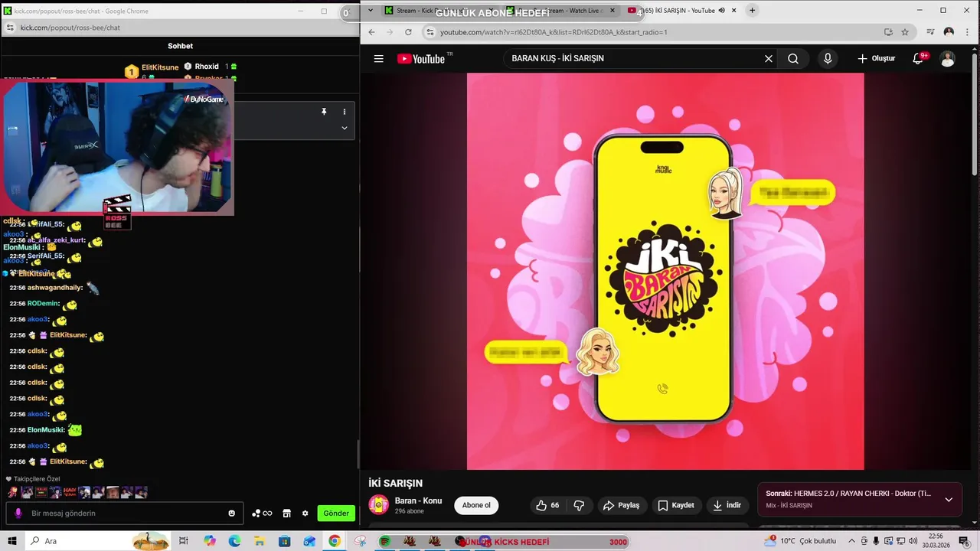Launch Copilot from the taskbar

click(210, 541)
